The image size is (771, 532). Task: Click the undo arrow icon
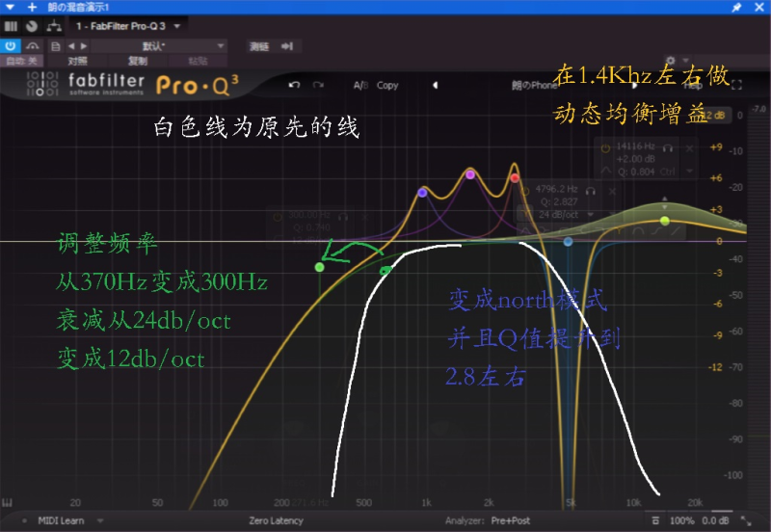pyautogui.click(x=293, y=85)
